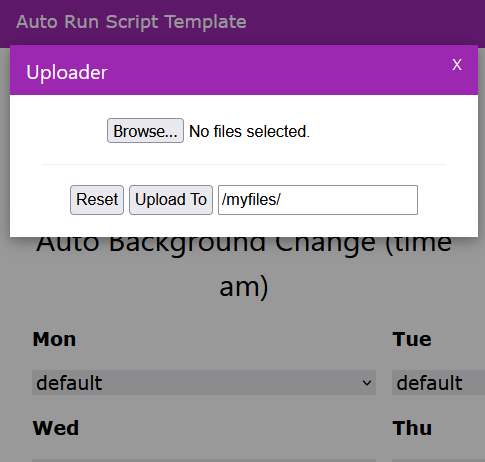Select the Mon day label
Image resolution: width=485 pixels, height=462 pixels.
tap(54, 339)
